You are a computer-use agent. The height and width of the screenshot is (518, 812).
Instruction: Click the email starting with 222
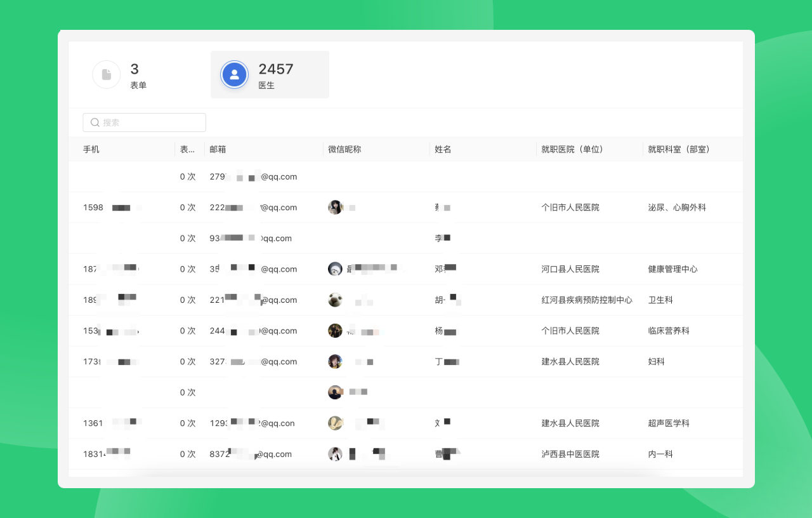tap(253, 208)
